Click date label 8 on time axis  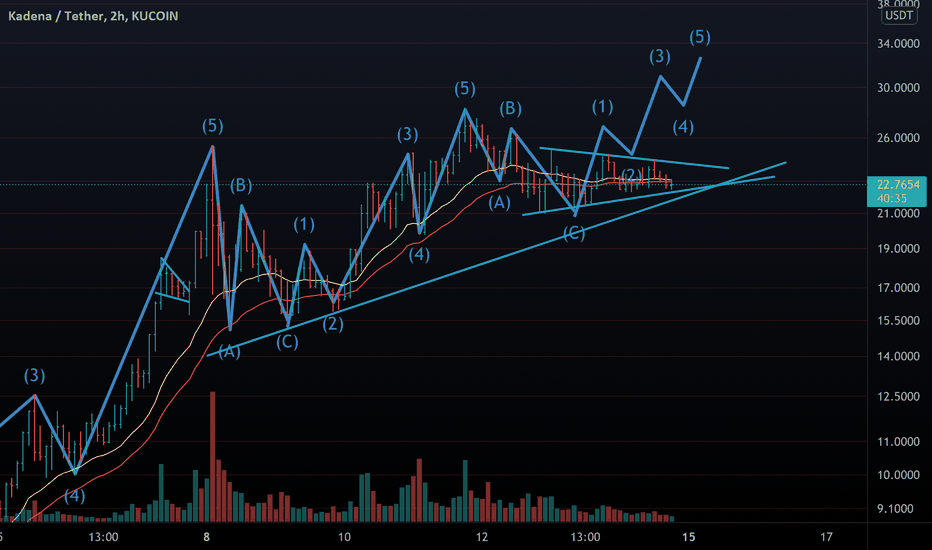[x=206, y=537]
